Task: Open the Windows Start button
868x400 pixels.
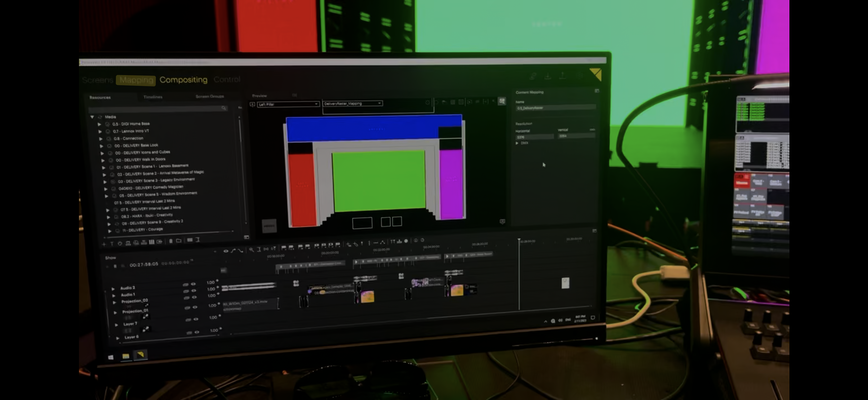Action: pos(111,357)
